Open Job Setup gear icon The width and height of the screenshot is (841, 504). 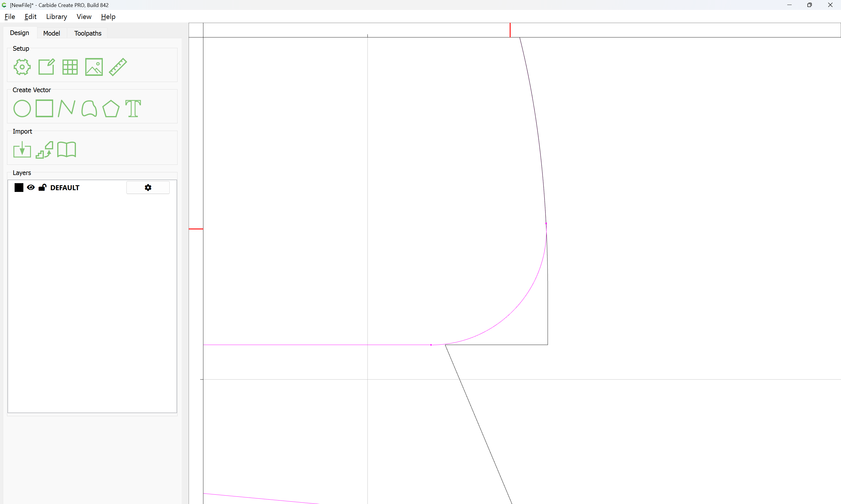pos(22,67)
